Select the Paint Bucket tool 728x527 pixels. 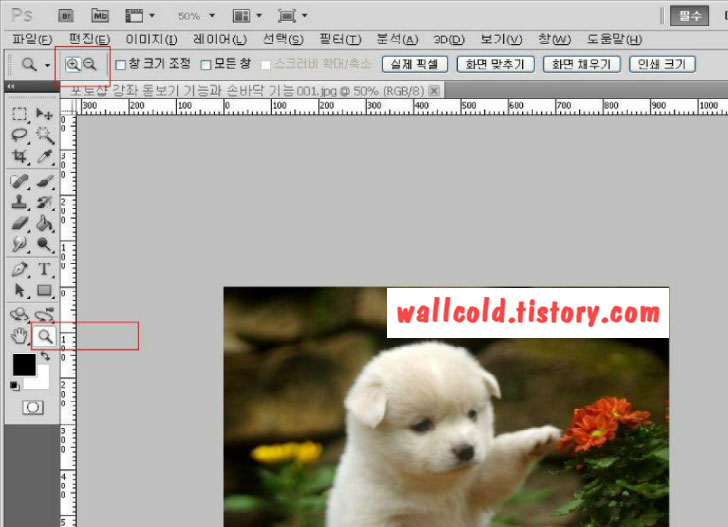(45, 223)
